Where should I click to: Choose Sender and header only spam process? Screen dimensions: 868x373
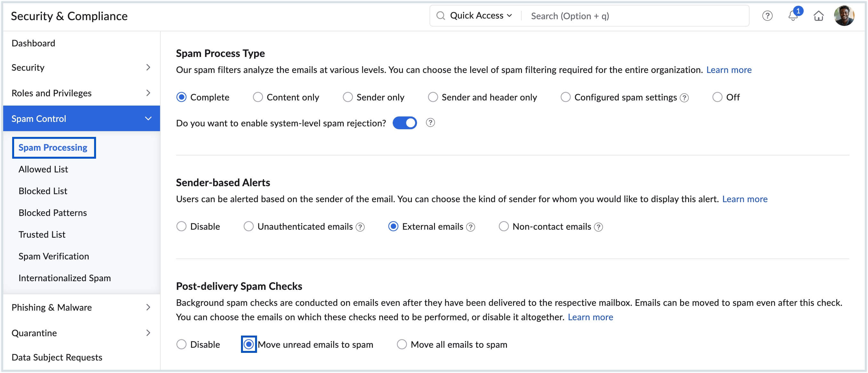tap(433, 97)
